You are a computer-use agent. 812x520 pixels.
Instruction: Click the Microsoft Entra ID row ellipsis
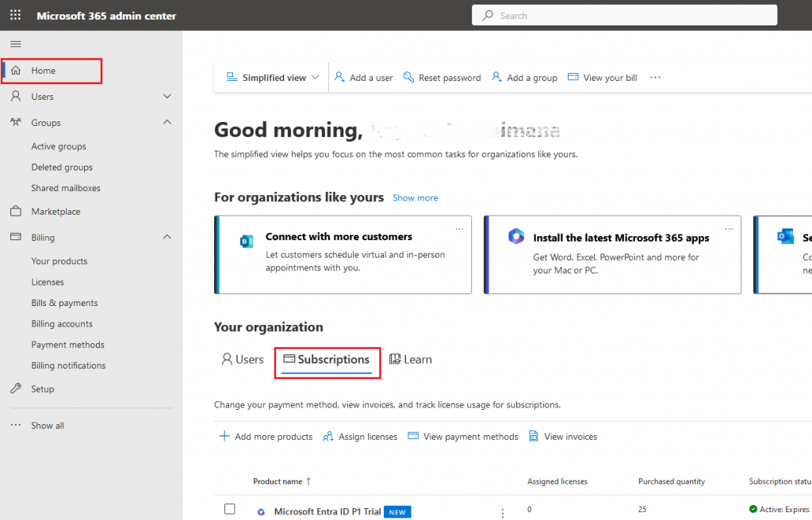click(502, 513)
